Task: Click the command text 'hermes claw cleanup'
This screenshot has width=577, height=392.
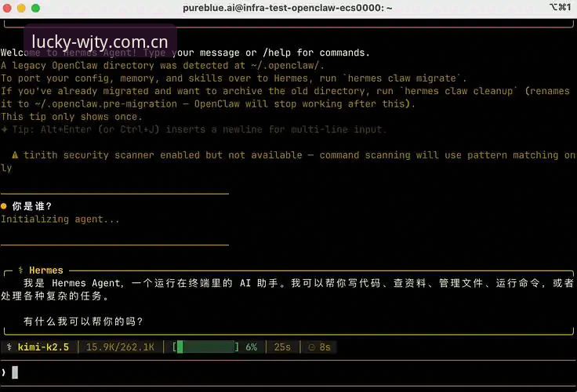Action: 458,91
